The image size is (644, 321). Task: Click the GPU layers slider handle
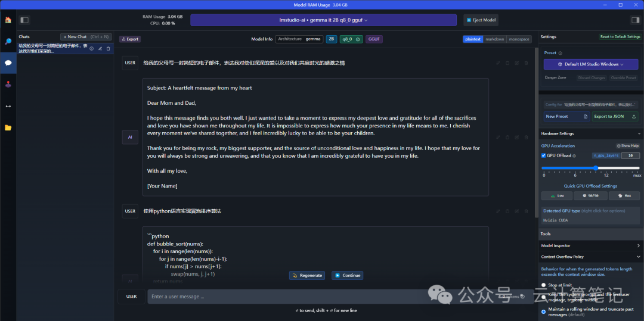pyautogui.click(x=596, y=168)
